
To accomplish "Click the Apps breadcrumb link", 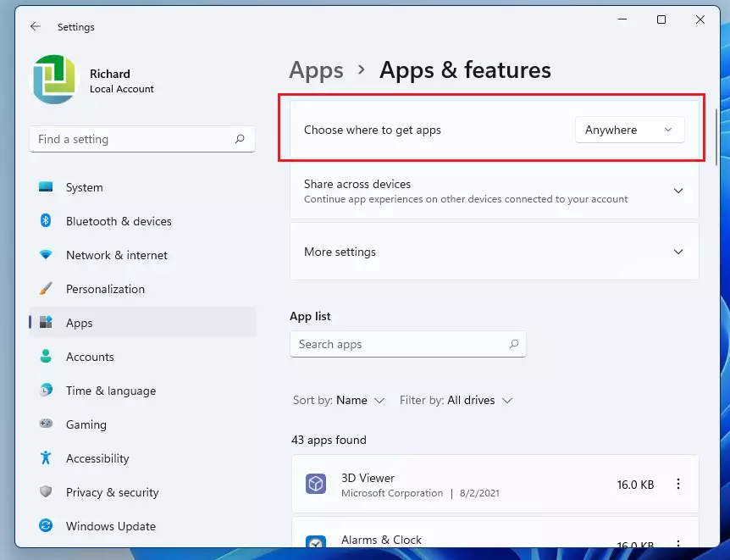I will (316, 70).
